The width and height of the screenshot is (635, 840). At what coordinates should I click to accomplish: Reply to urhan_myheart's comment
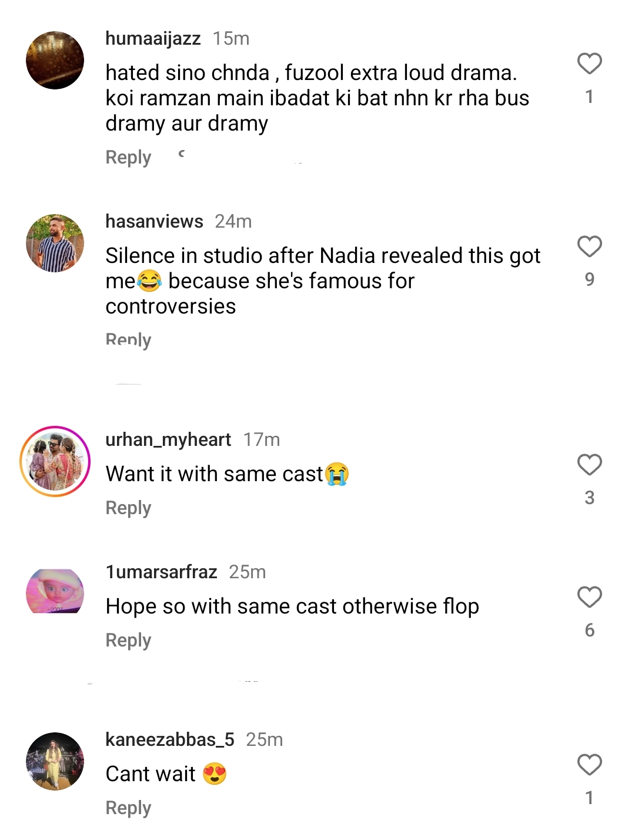[128, 508]
